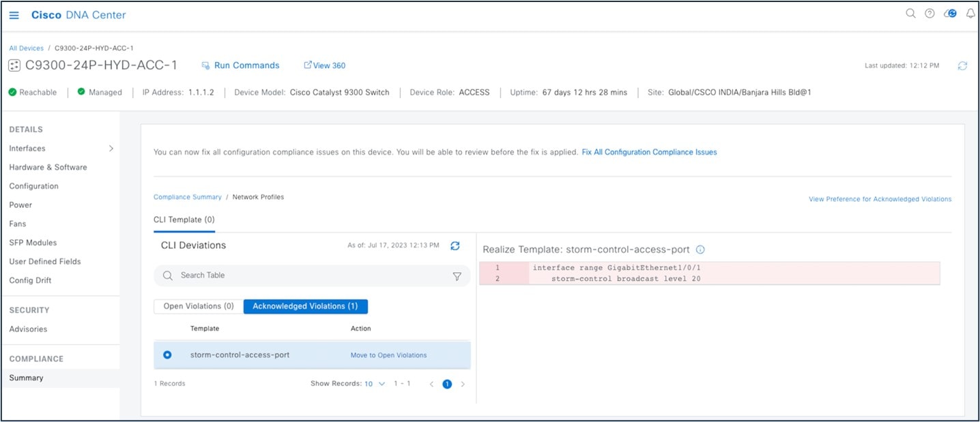Click Fix All Configuration Compliance Issues

(x=649, y=152)
